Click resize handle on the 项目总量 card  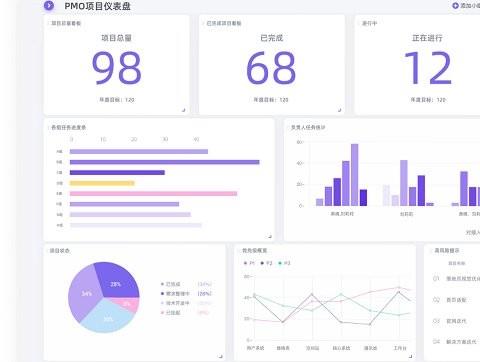tap(183, 110)
